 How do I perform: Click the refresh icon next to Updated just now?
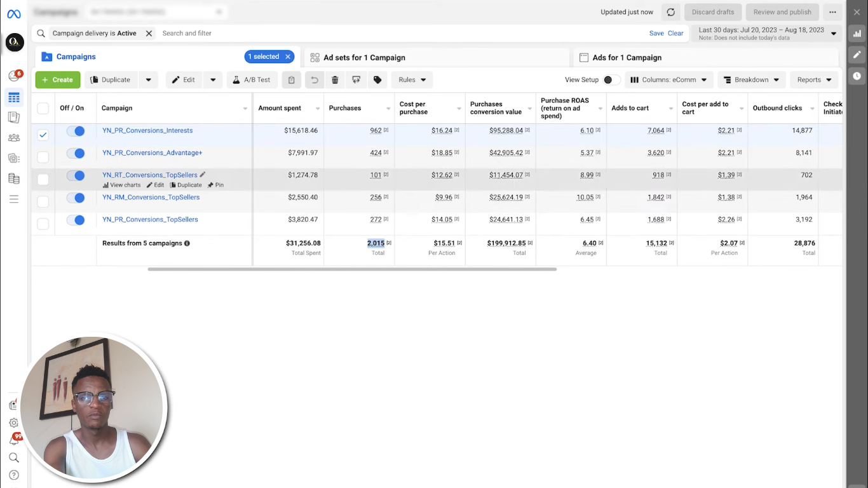670,12
